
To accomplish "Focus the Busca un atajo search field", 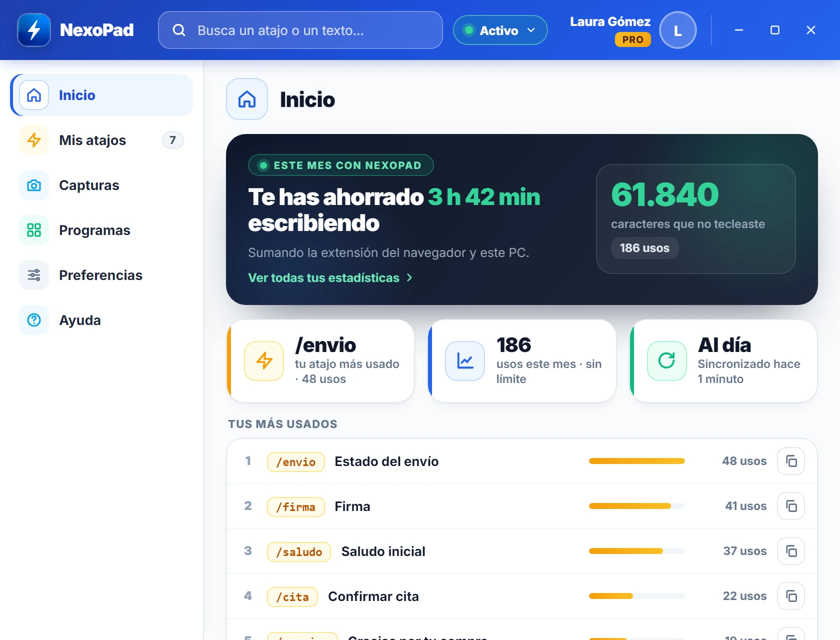I will 300,30.
